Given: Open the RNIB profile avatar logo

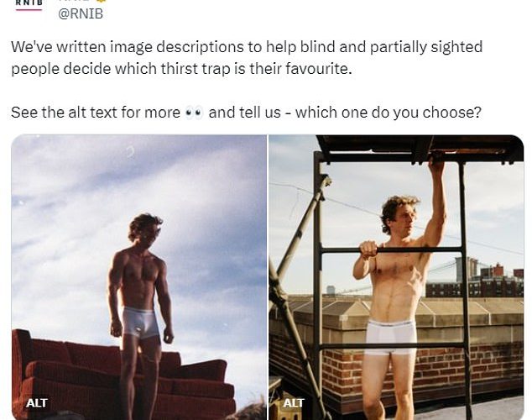Looking at the screenshot, I should (x=29, y=5).
